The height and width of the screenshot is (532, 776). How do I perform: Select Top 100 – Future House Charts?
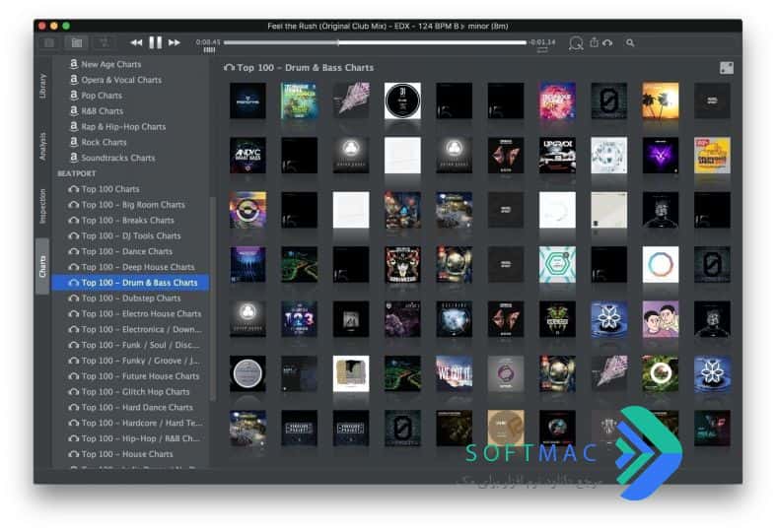[x=134, y=376]
